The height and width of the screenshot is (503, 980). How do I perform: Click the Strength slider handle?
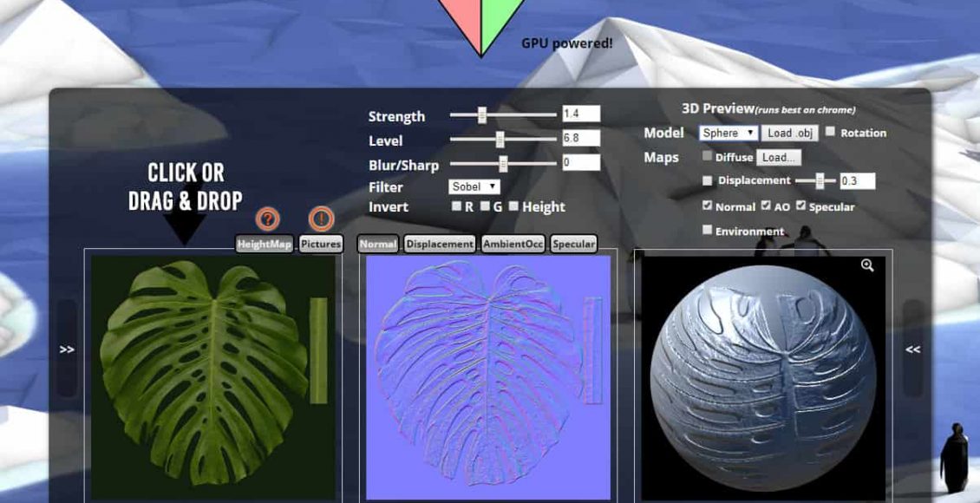(482, 114)
